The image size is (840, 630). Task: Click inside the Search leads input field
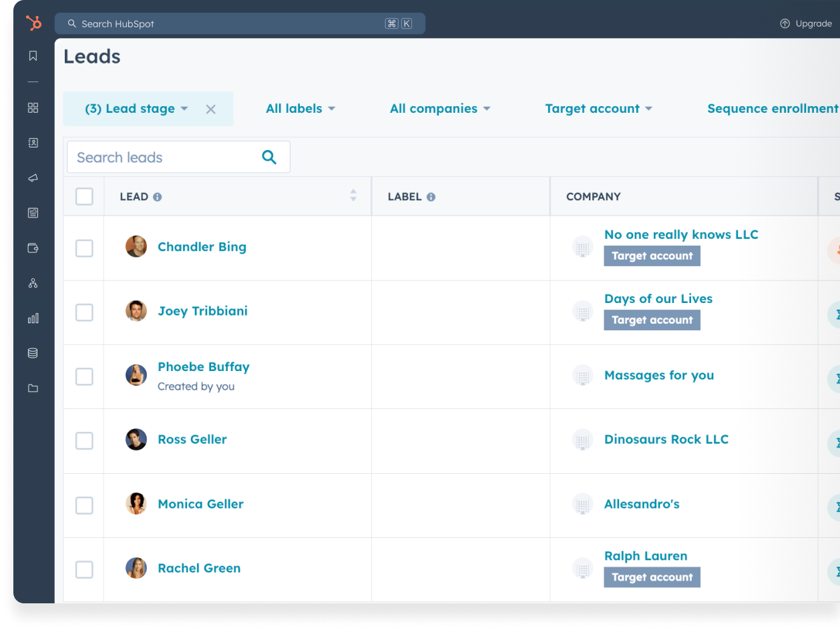(x=160, y=157)
